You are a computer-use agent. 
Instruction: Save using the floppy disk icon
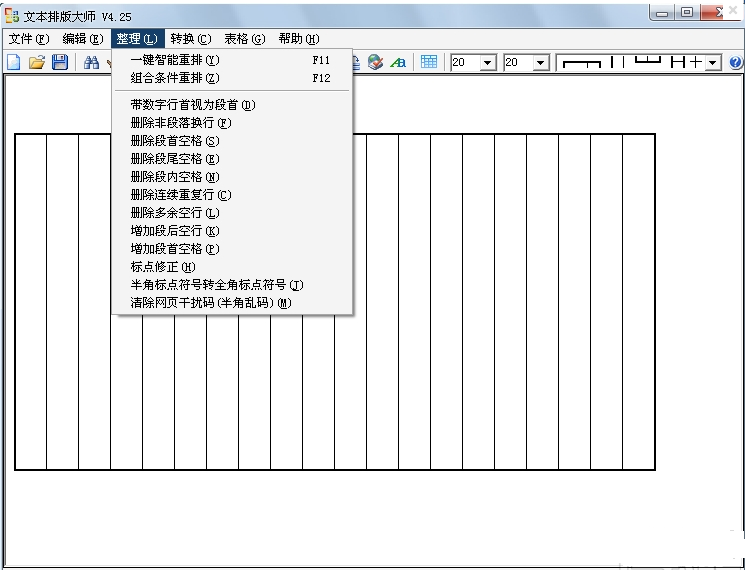(x=60, y=62)
